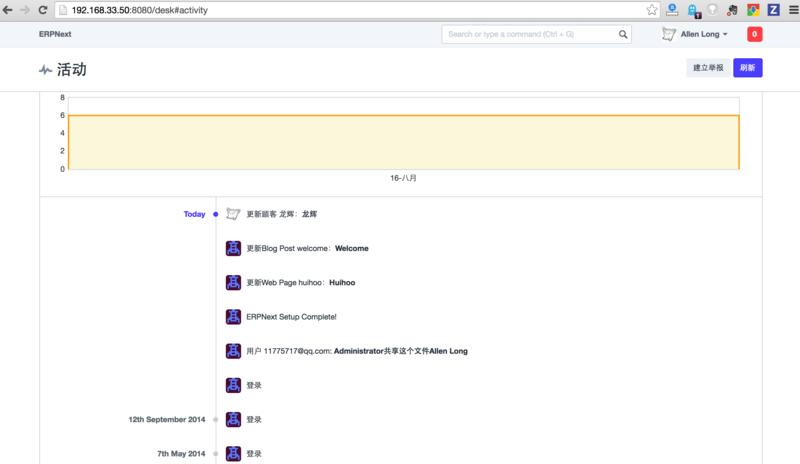The width and height of the screenshot is (800, 464).
Task: Click the 12th September 2014 timeline dot
Action: (x=216, y=420)
